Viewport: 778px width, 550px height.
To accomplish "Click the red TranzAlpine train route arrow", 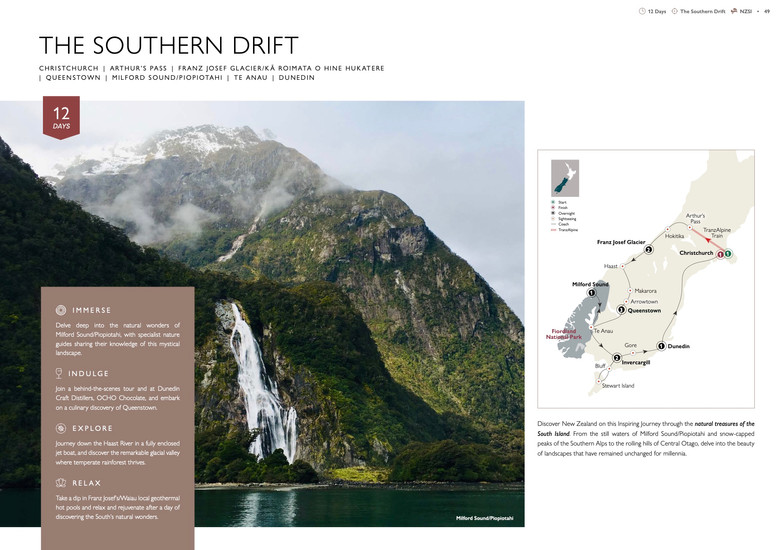I will [706, 240].
